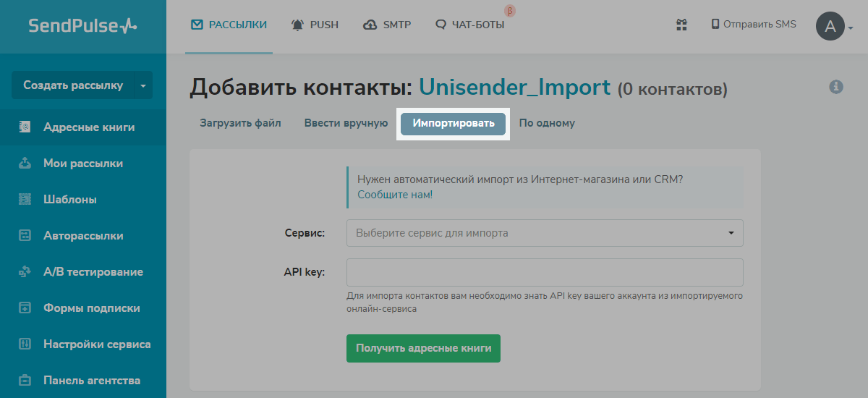The width and height of the screenshot is (868, 398).
Task: Click the Сообщите нам! link
Action: pos(395,195)
